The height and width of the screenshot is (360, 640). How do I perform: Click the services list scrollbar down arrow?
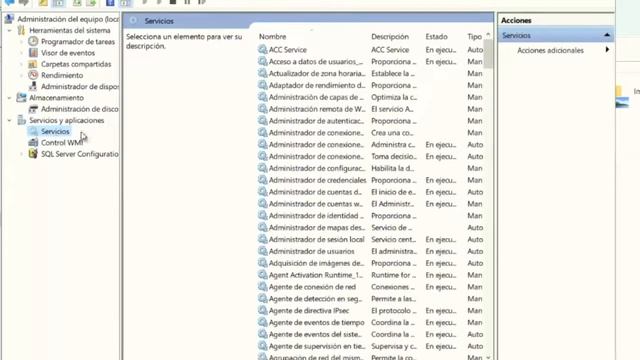tap(488, 357)
